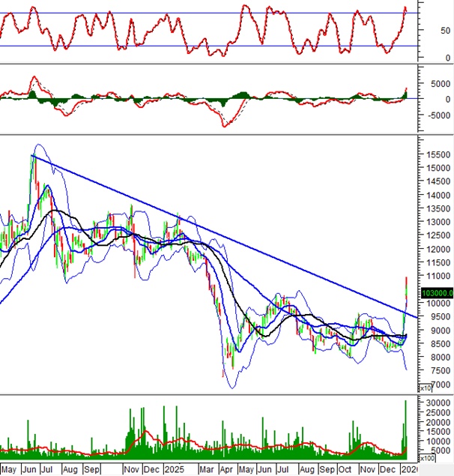This screenshot has height=476, width=454.
Task: Click the 30000 volume axis label
Action: point(433,403)
